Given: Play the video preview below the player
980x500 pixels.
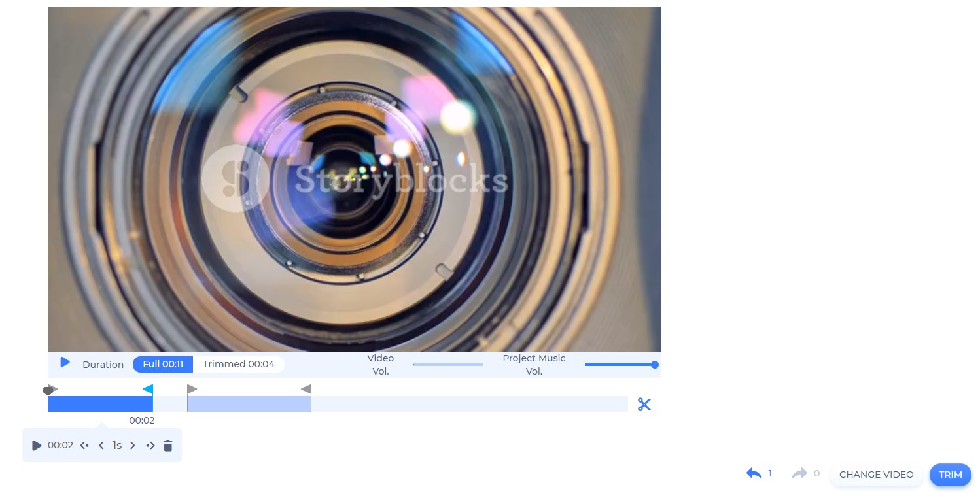Looking at the screenshot, I should (x=65, y=362).
